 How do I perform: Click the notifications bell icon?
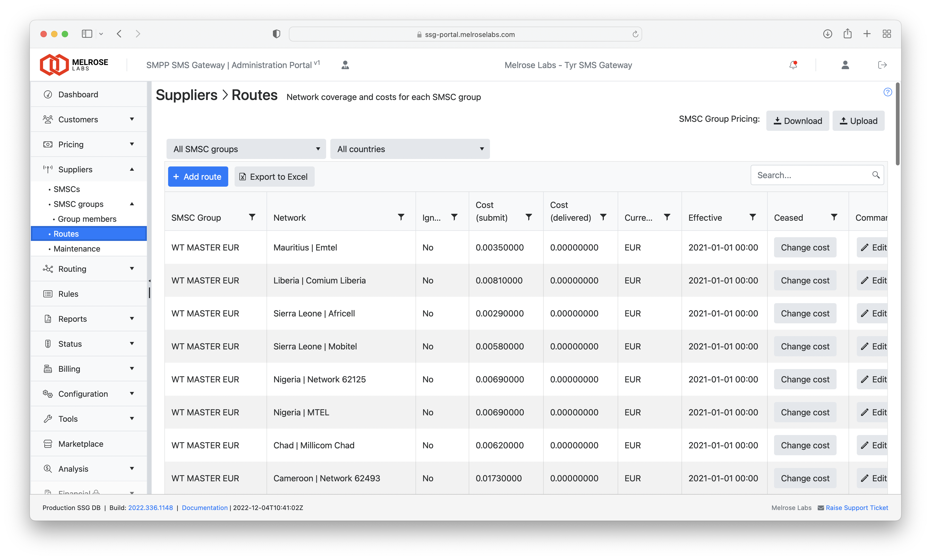(x=793, y=65)
